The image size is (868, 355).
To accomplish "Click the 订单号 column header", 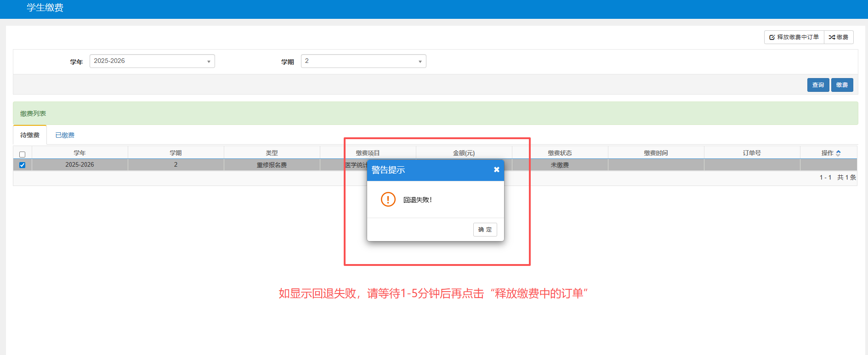I will [x=752, y=153].
